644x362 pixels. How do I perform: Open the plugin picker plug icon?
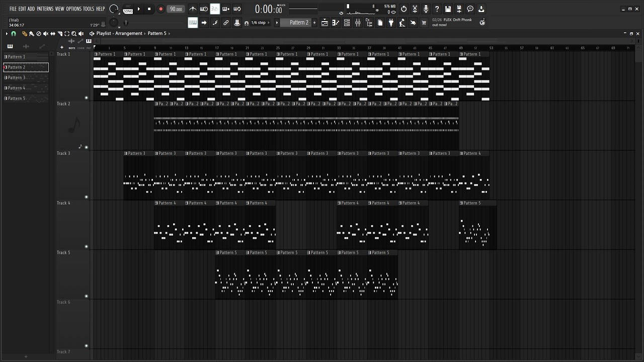[x=391, y=23]
